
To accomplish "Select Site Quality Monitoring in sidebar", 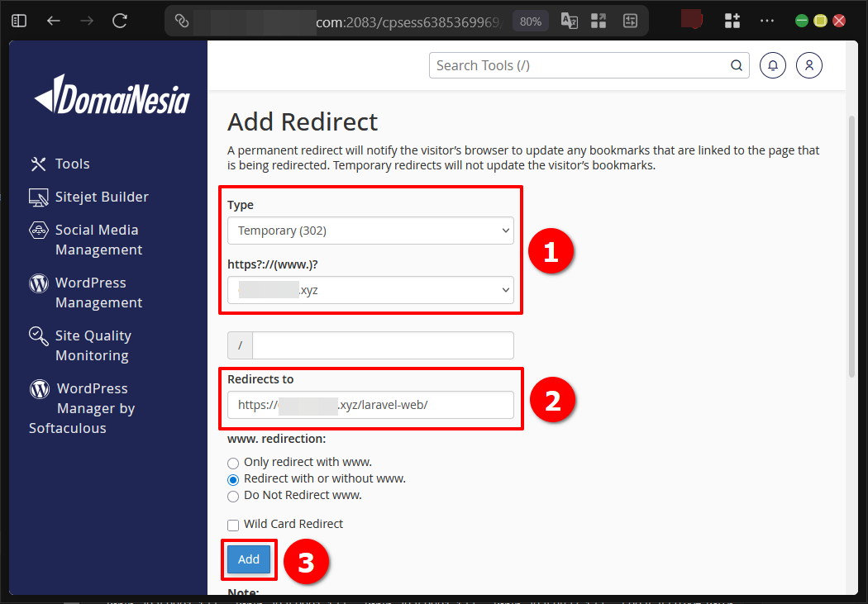I will (37, 335).
